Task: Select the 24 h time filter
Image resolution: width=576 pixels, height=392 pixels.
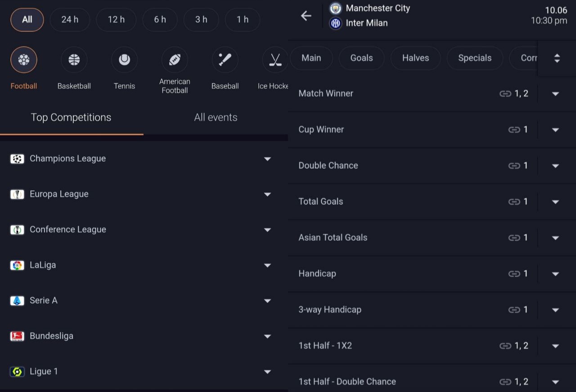Action: click(x=70, y=20)
